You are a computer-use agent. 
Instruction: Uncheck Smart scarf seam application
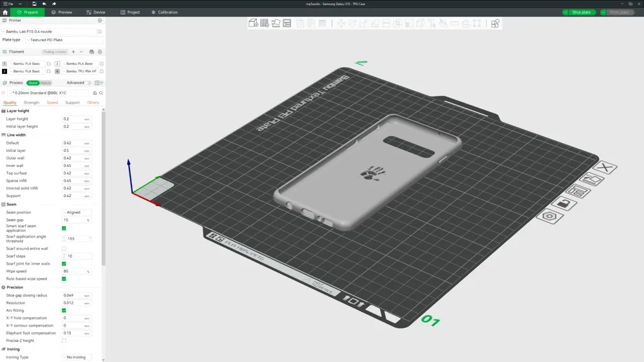pos(64,228)
